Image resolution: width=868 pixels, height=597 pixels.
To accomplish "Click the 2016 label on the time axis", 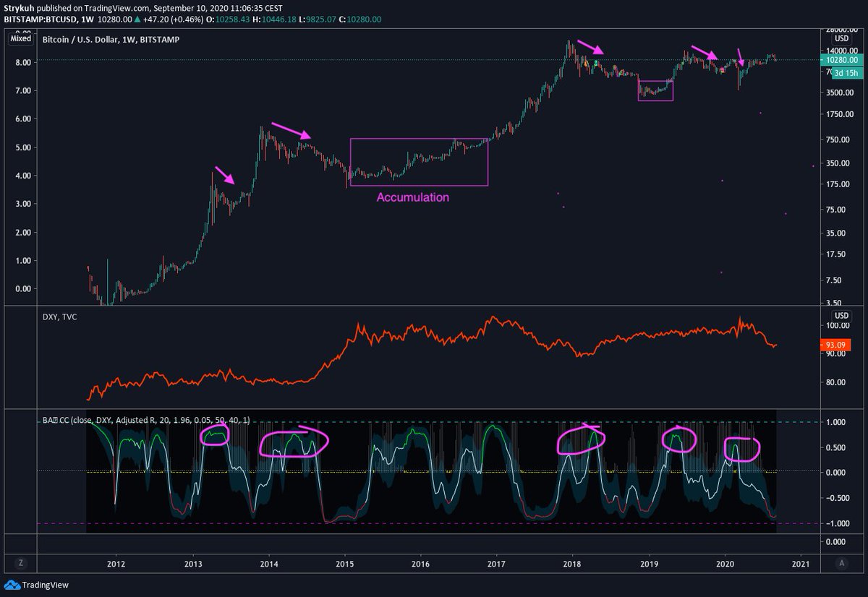I will click(421, 563).
